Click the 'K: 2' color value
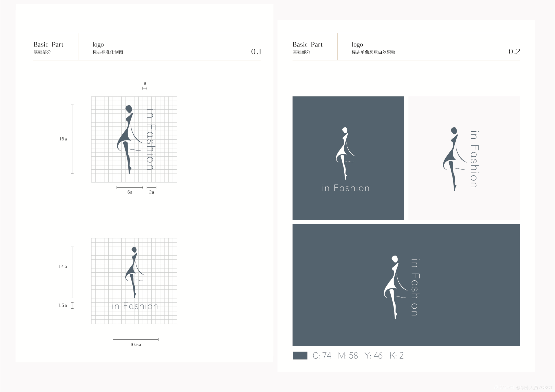The image size is (555, 392). pos(396,356)
